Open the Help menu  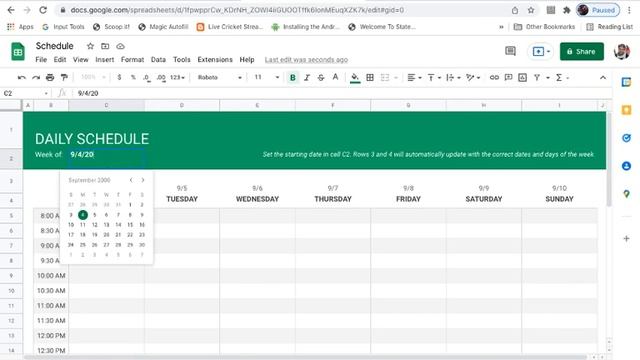(247, 60)
